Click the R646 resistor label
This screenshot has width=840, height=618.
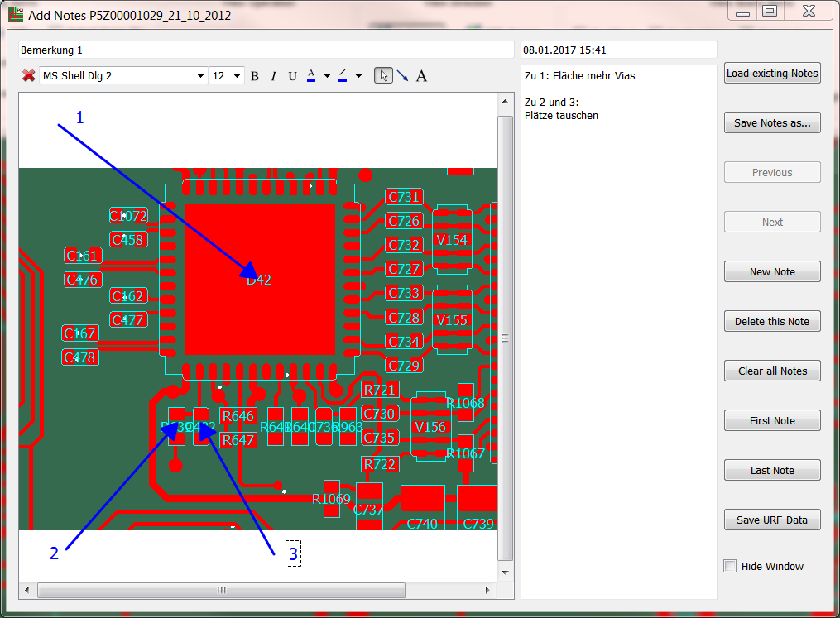(238, 416)
